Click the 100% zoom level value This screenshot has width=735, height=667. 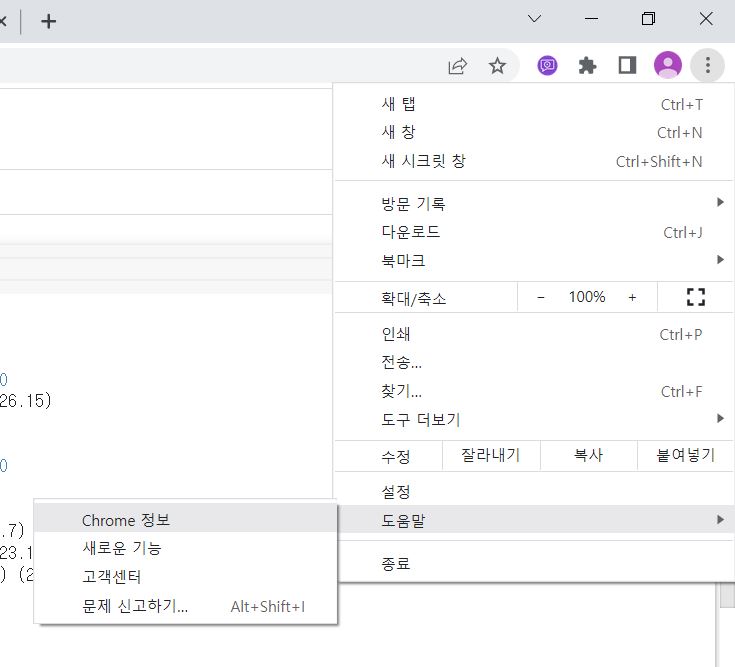tap(587, 297)
